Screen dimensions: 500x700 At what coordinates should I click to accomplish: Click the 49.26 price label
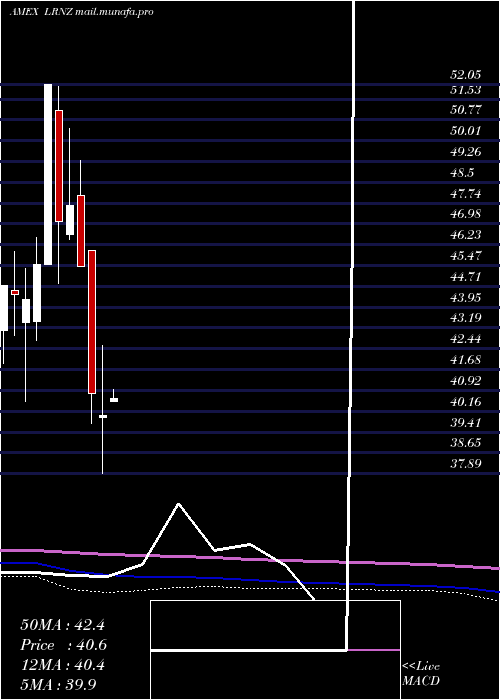click(466, 152)
